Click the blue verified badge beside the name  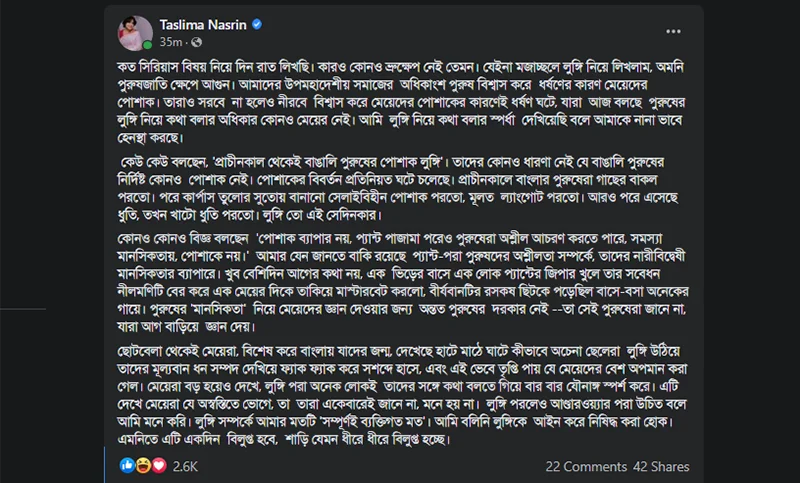(257, 24)
